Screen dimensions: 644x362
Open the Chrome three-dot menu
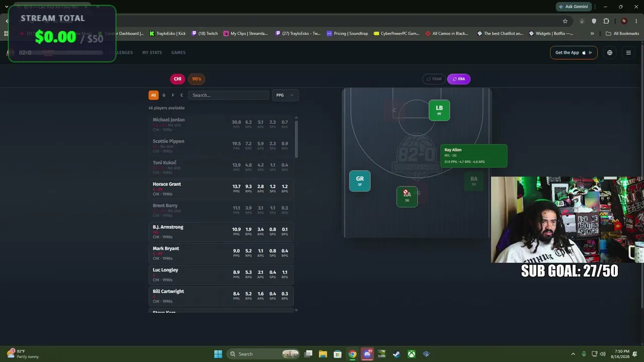coord(636,21)
